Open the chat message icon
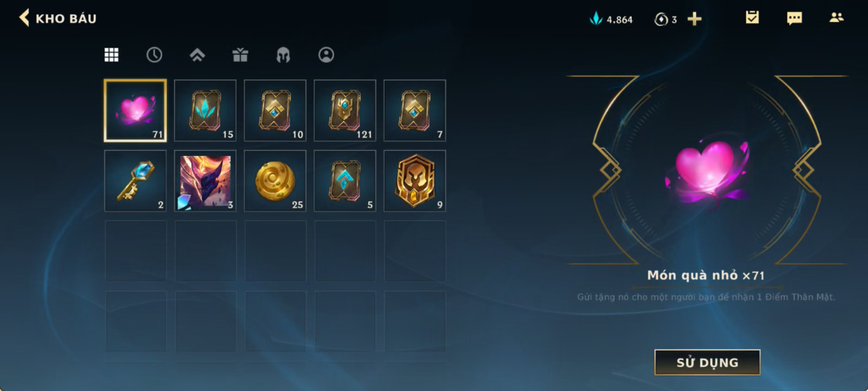This screenshot has width=868, height=391. 794,18
